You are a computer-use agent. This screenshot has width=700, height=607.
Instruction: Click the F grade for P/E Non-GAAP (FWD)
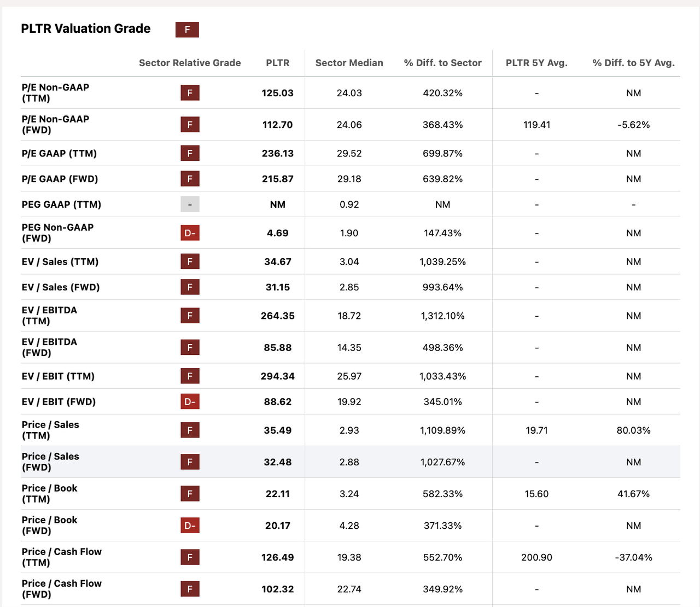coord(190,125)
